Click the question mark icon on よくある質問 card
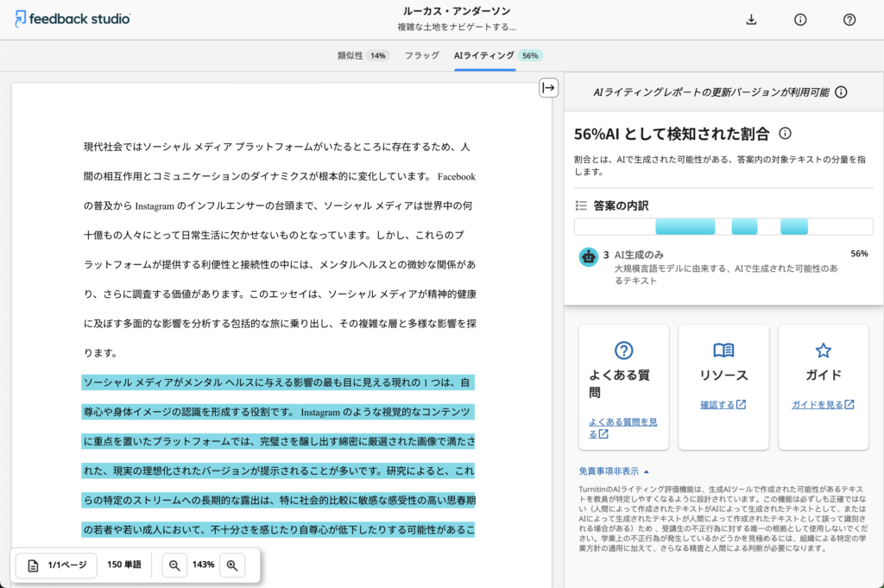884x588 pixels. click(x=623, y=350)
